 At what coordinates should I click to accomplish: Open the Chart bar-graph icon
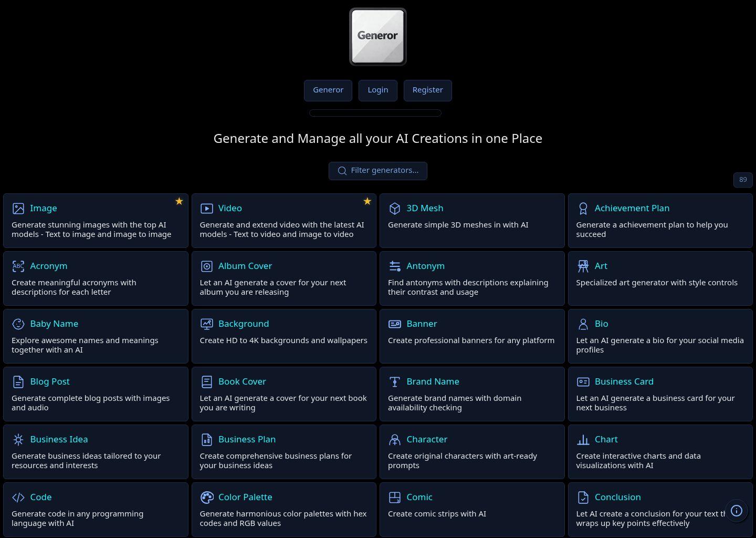coord(583,440)
